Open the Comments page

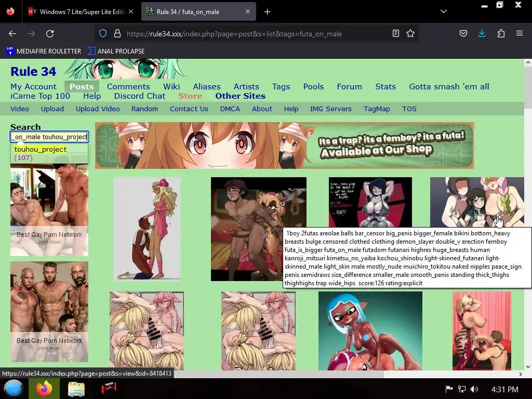[x=128, y=87]
